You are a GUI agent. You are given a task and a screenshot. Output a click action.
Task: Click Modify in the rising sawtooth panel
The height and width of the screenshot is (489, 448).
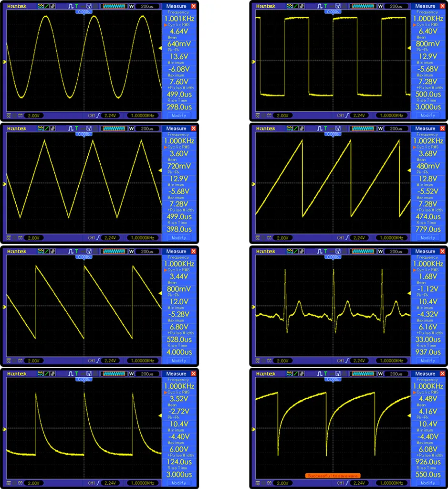(x=428, y=238)
